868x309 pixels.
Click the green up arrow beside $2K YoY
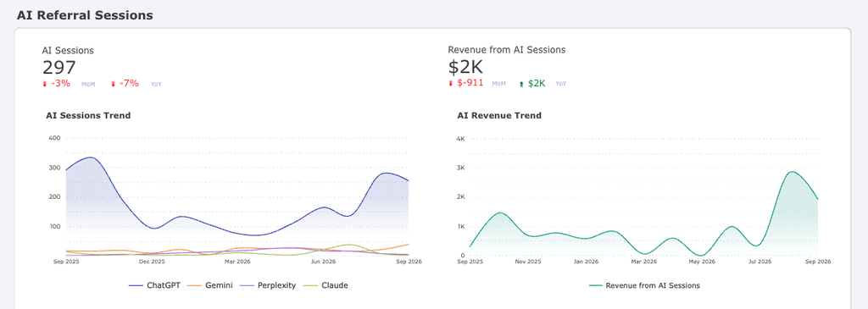pos(521,84)
